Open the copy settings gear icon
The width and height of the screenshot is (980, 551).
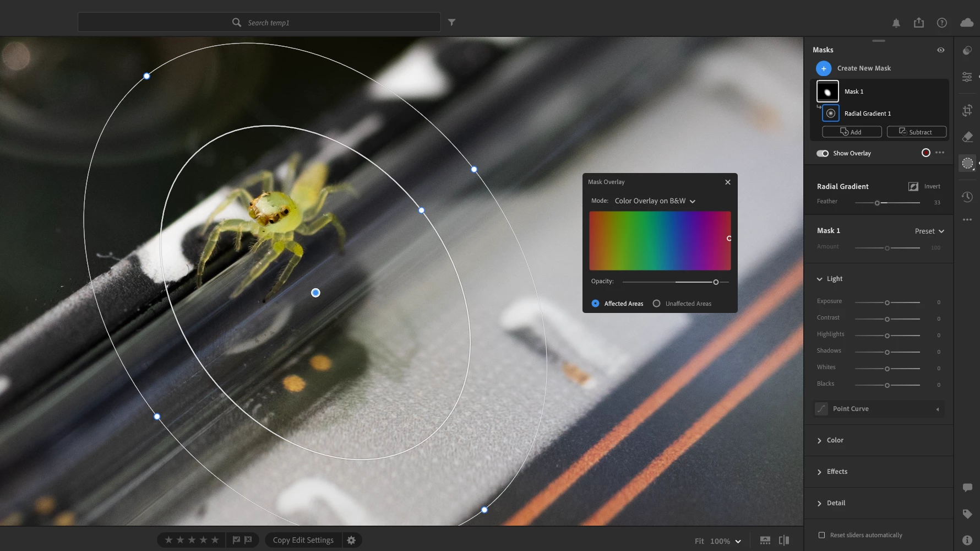pos(351,540)
